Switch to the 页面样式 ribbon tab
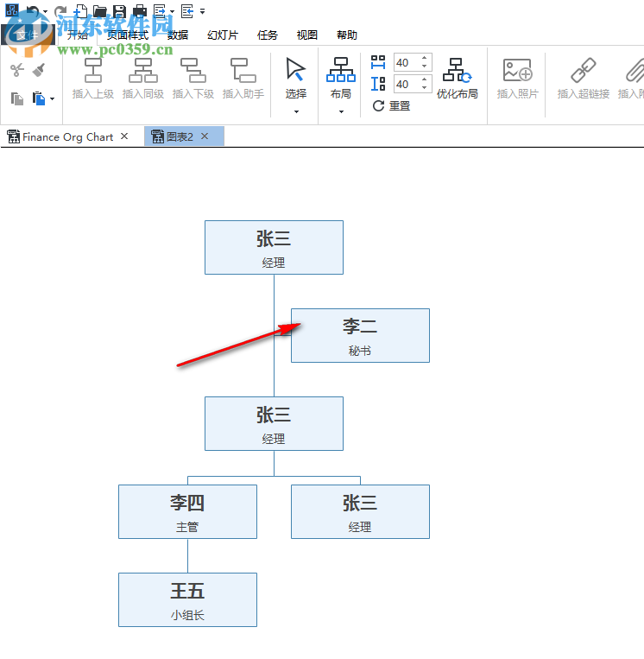This screenshot has height=659, width=644. pyautogui.click(x=128, y=35)
